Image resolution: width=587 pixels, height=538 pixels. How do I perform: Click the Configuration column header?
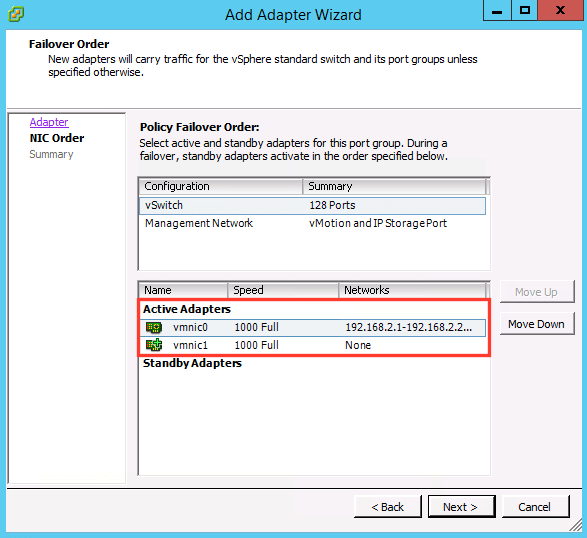point(220,186)
